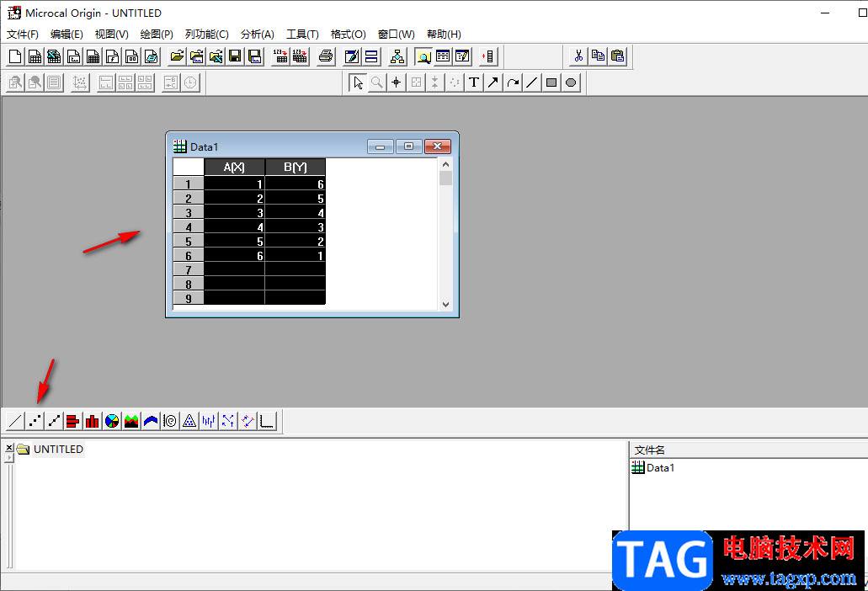
Task: Create a High-Low-Close plot
Action: [x=209, y=422]
